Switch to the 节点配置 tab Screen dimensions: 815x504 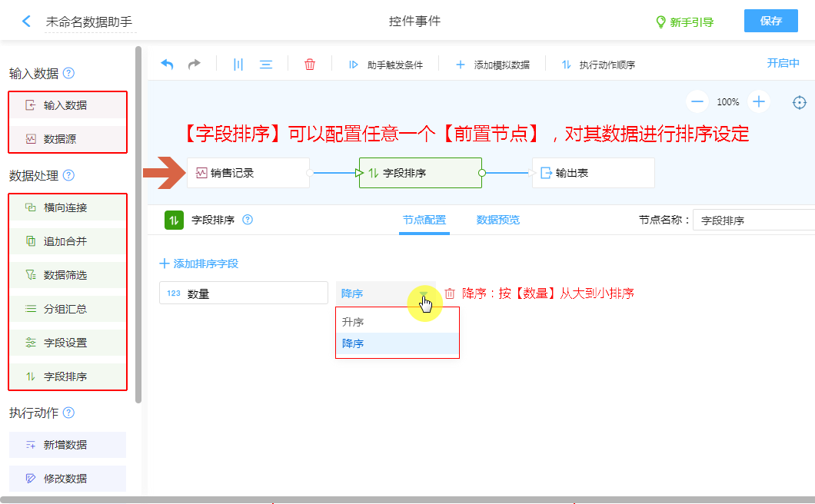424,220
